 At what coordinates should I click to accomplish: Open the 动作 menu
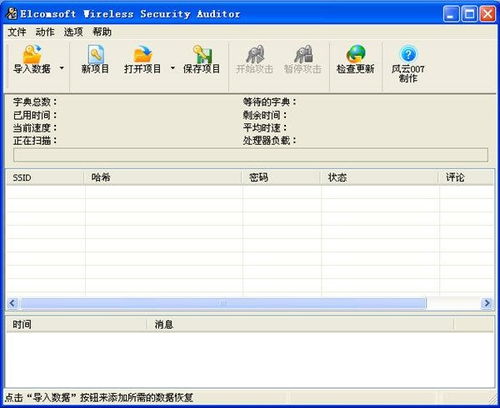(45, 32)
